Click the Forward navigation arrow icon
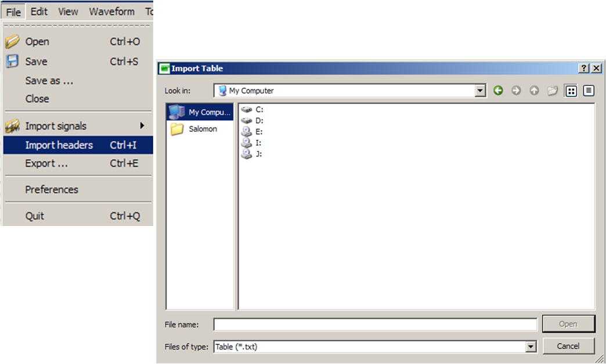Screen dimensions: 606x364 tap(516, 91)
